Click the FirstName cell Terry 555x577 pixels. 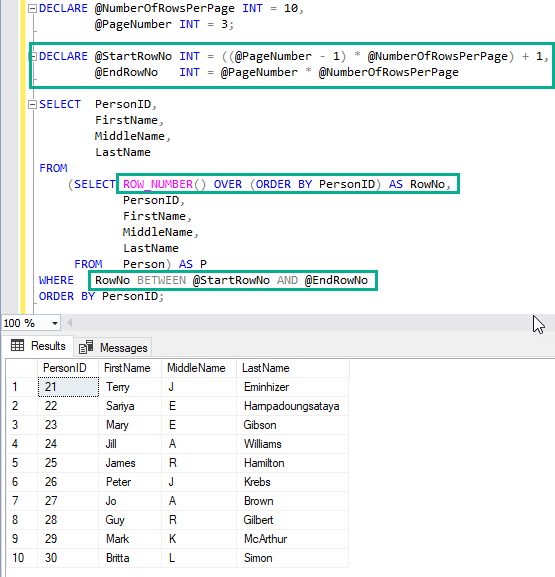point(130,387)
